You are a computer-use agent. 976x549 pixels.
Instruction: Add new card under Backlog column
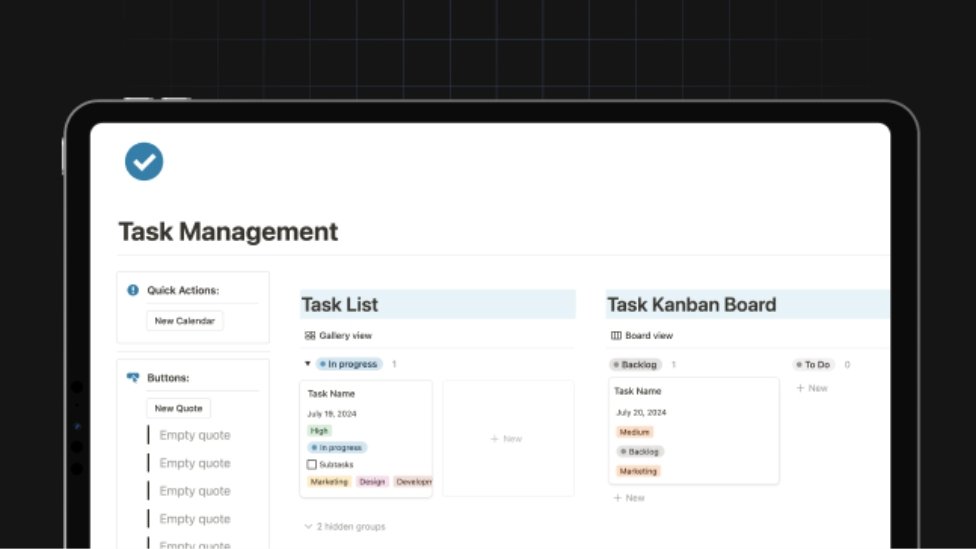point(629,498)
